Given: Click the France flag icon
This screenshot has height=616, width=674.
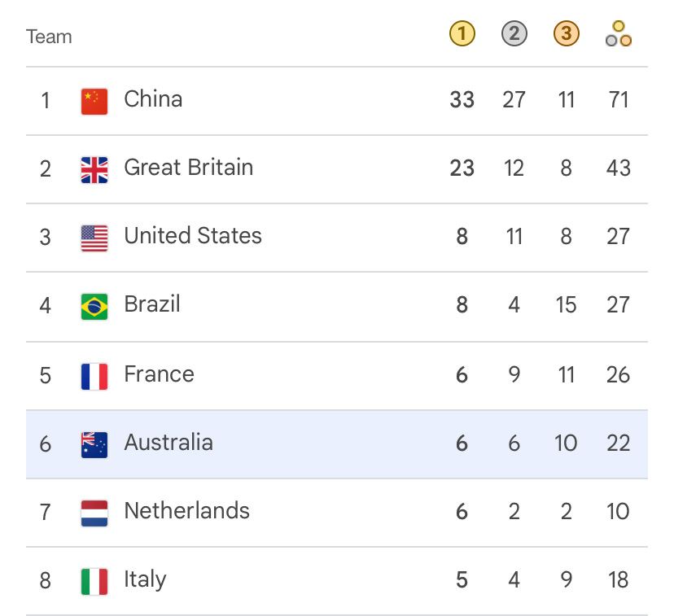Looking at the screenshot, I should point(94,377).
